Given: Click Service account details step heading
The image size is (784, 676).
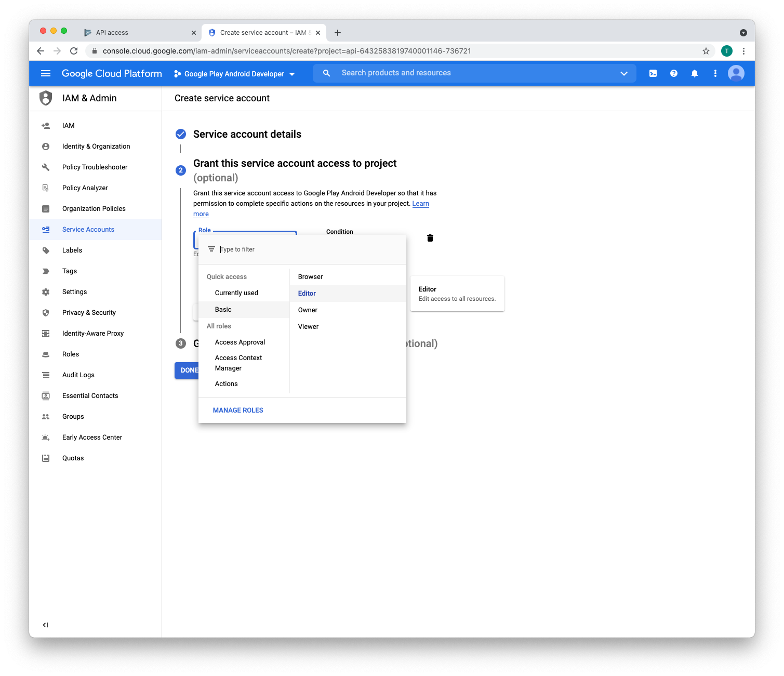Looking at the screenshot, I should (247, 134).
